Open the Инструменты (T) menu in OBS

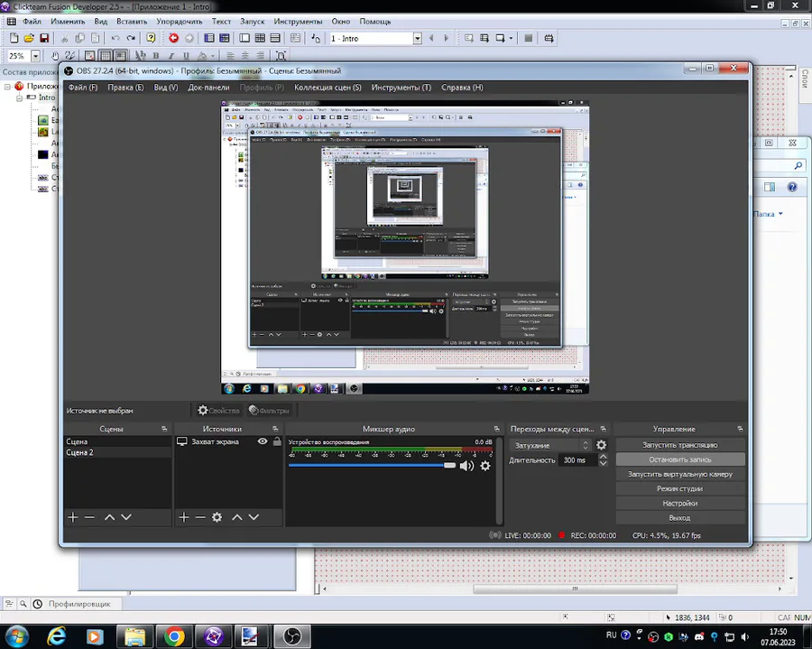point(401,88)
